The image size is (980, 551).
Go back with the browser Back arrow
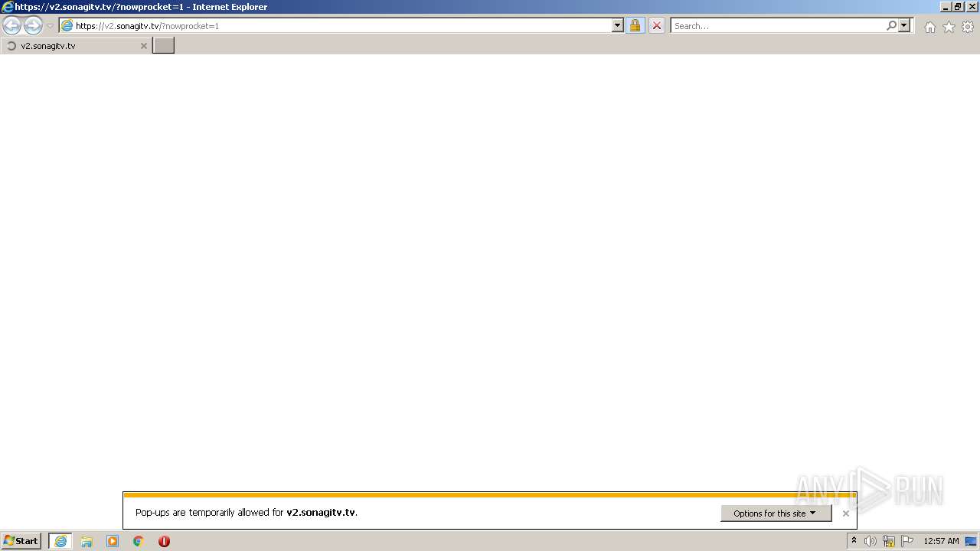pyautogui.click(x=11, y=26)
